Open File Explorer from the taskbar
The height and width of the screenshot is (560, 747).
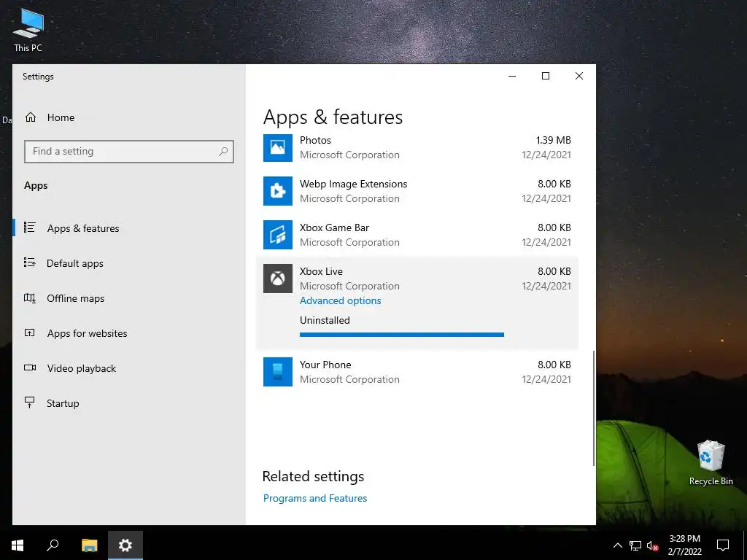tap(89, 545)
